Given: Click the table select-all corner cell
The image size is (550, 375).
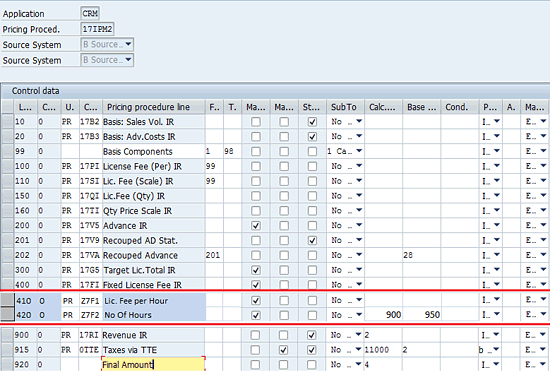Looking at the screenshot, I should 7,107.
